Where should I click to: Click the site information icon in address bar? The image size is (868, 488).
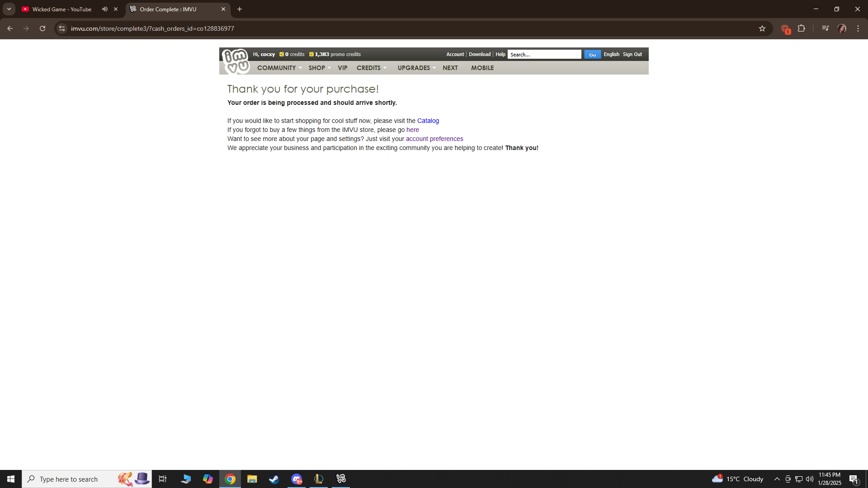[x=62, y=28]
